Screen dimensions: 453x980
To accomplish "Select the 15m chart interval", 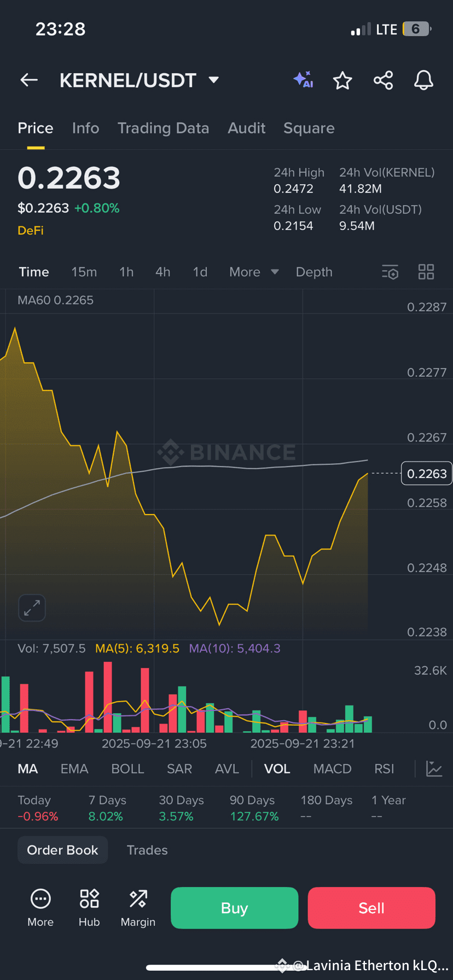I will 84,272.
